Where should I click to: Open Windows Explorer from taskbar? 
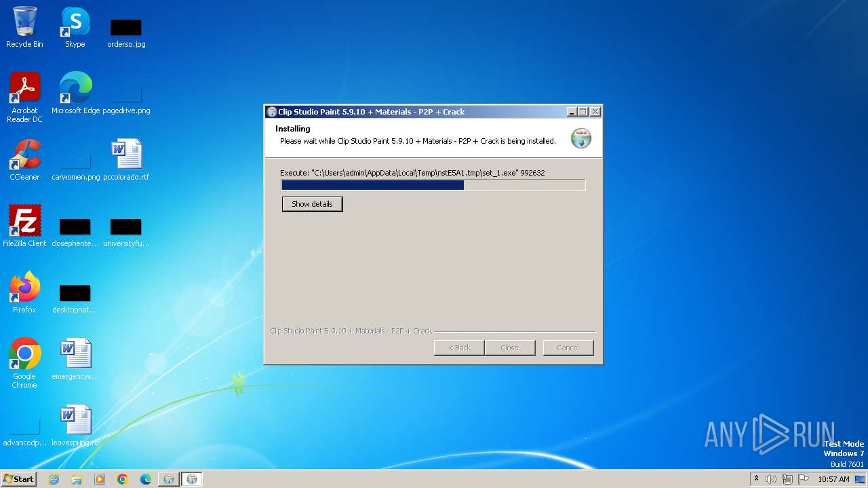[x=77, y=479]
